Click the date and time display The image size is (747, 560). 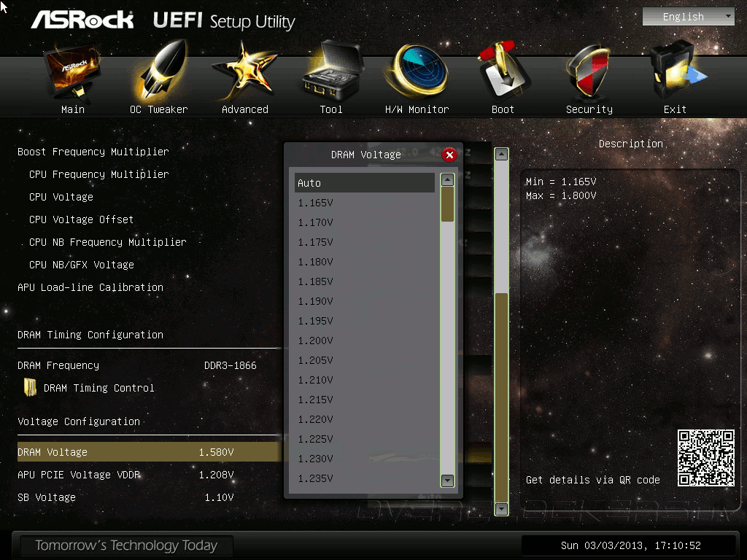click(631, 545)
